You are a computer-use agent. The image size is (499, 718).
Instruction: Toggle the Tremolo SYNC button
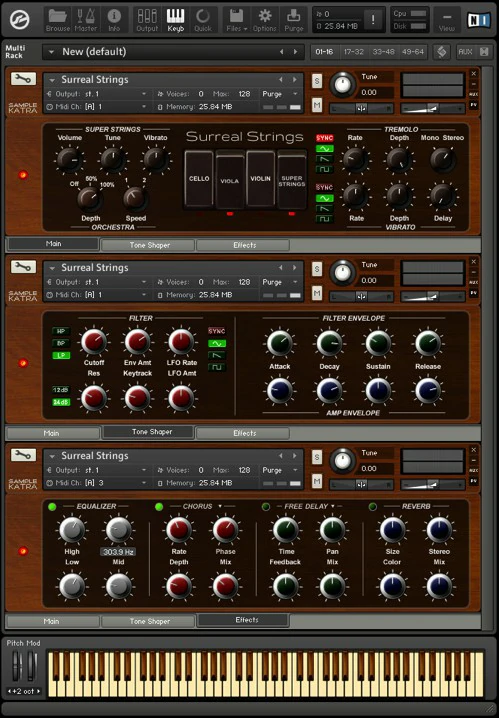pos(325,138)
